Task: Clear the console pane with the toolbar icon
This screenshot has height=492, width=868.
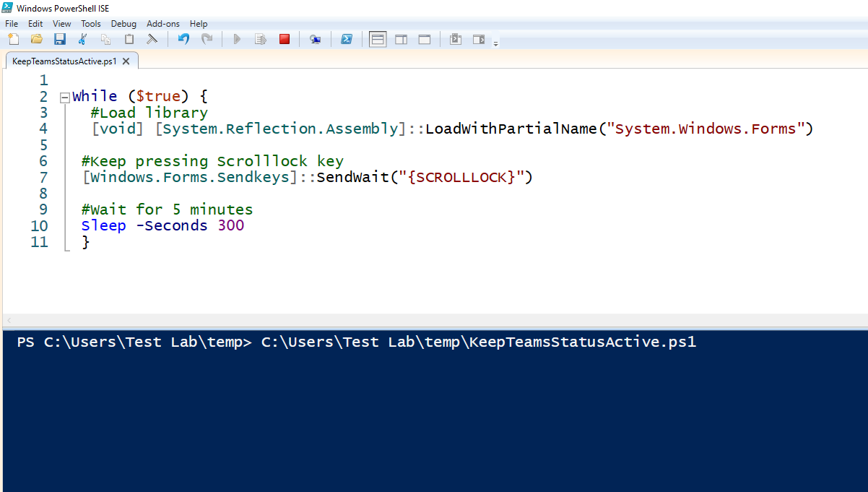Action: point(152,39)
